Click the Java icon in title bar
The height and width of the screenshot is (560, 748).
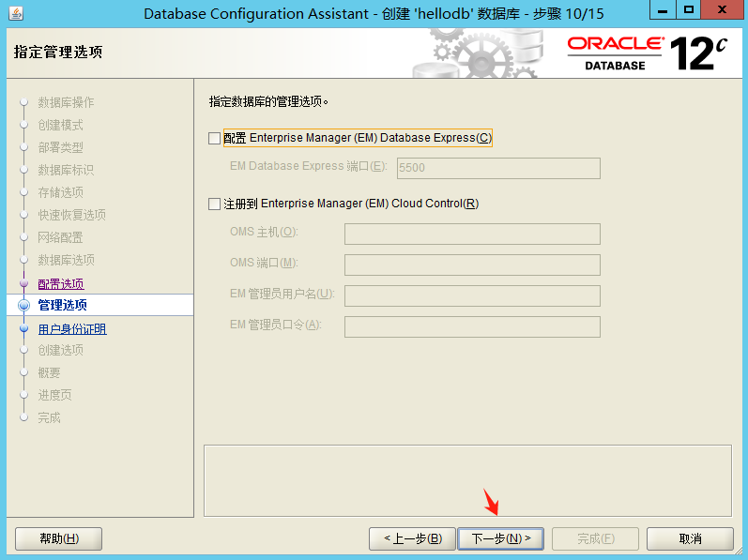pos(16,13)
